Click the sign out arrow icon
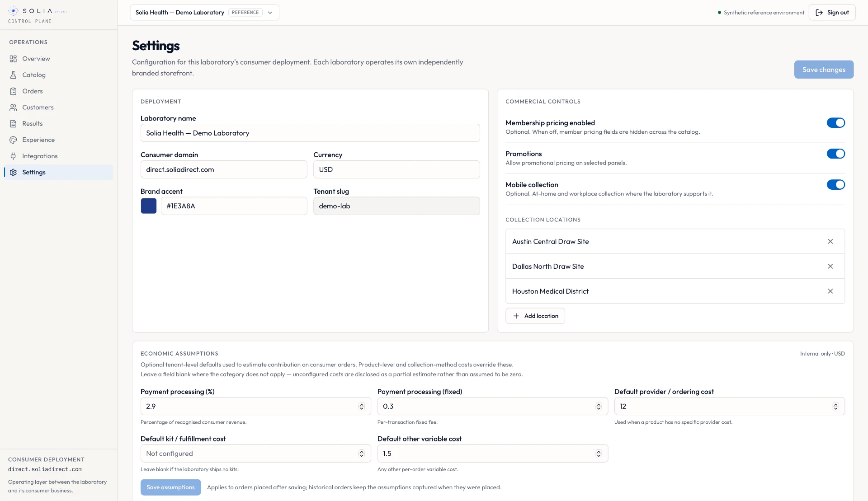 (819, 13)
